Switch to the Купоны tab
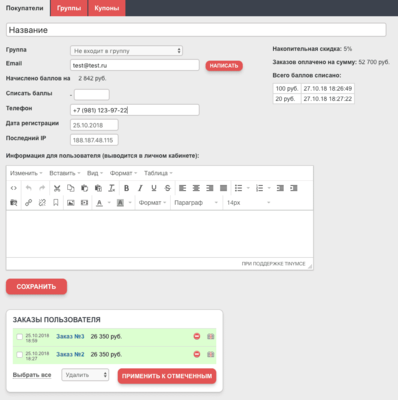398x400 pixels. (107, 8)
